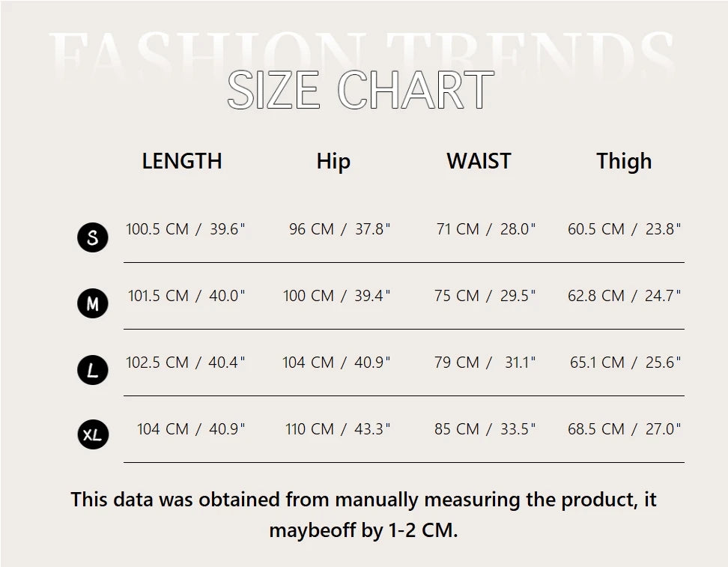The image size is (728, 567).
Task: Click the 100 CM / 39.4" hip value
Action: coord(337,296)
